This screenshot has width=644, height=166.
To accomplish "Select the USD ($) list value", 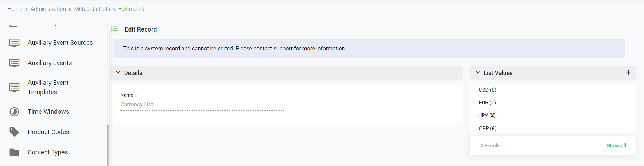I will point(487,90).
